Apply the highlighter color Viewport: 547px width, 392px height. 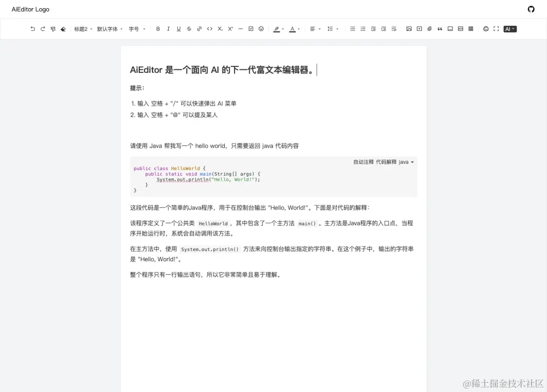click(277, 29)
